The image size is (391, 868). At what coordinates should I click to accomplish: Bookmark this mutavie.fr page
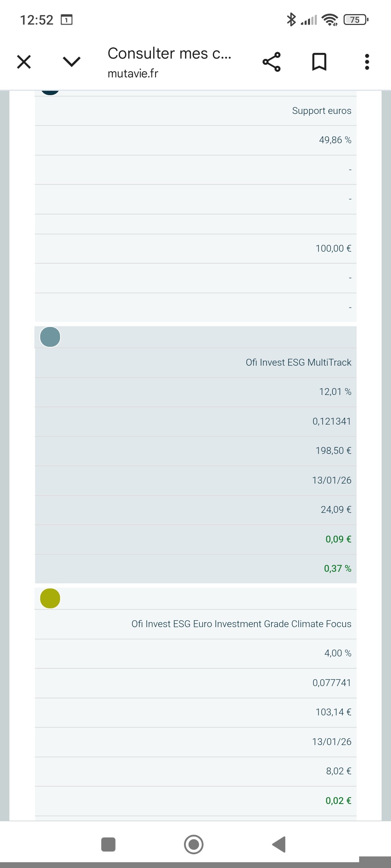tap(319, 62)
